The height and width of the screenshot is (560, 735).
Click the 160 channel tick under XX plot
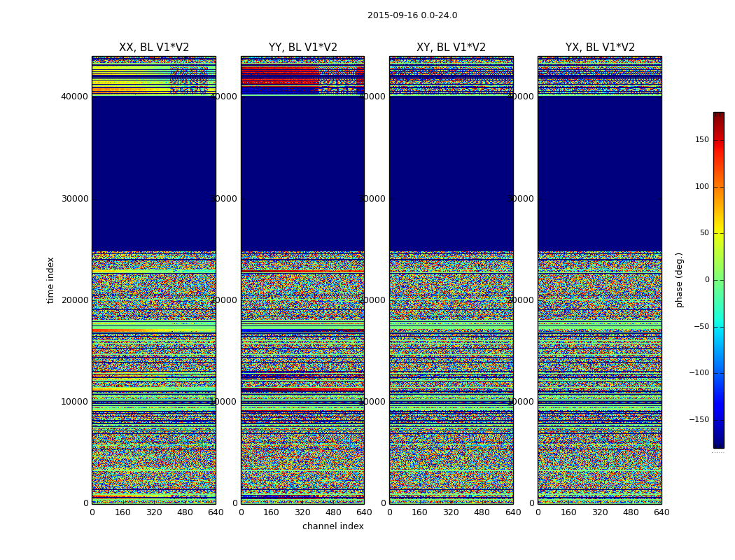pyautogui.click(x=122, y=512)
